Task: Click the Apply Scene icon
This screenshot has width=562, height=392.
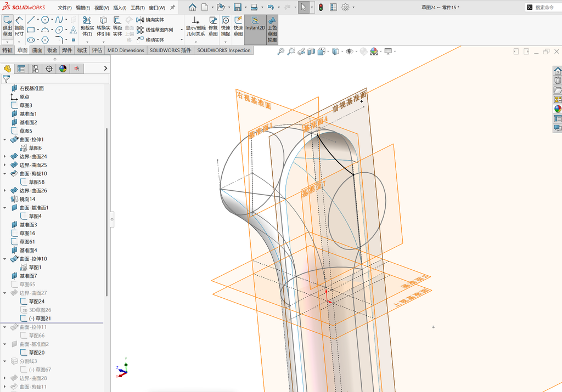Action: pyautogui.click(x=374, y=52)
